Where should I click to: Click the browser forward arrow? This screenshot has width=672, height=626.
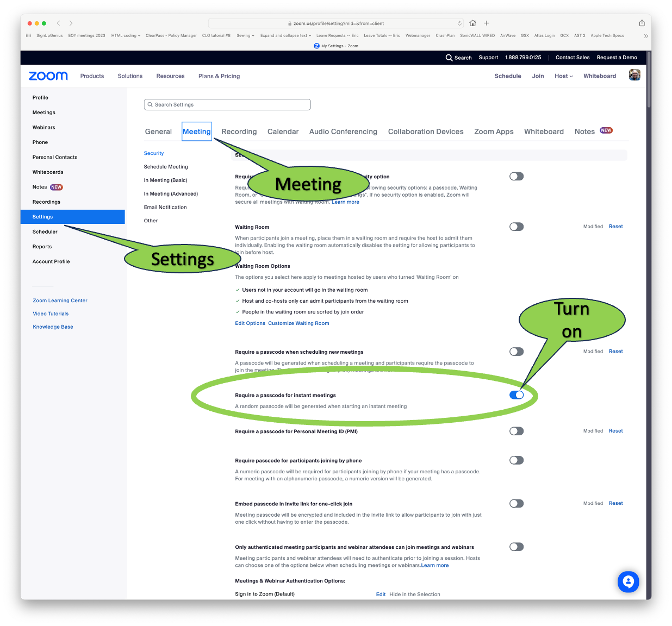(71, 23)
